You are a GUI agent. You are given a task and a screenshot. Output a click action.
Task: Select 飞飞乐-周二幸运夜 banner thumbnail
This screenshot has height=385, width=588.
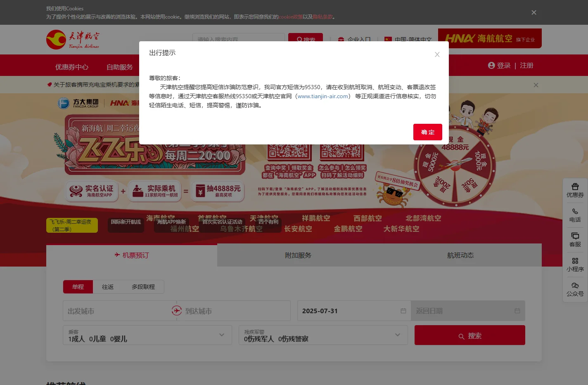[x=72, y=225]
